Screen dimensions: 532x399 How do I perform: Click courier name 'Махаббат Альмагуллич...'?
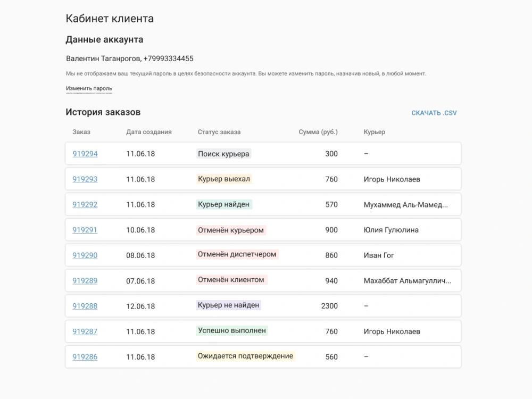point(407,281)
